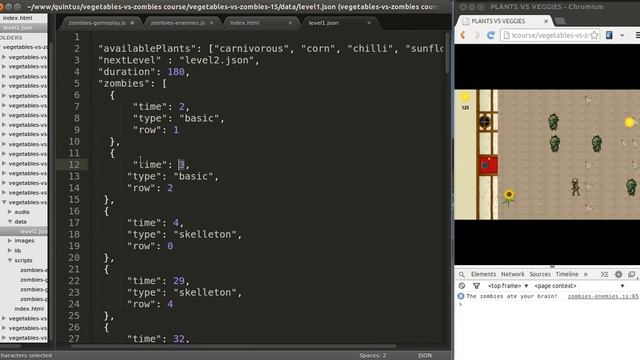The image size is (640, 360).
Task: Open the Sources panel in DevTools
Action: click(540, 274)
